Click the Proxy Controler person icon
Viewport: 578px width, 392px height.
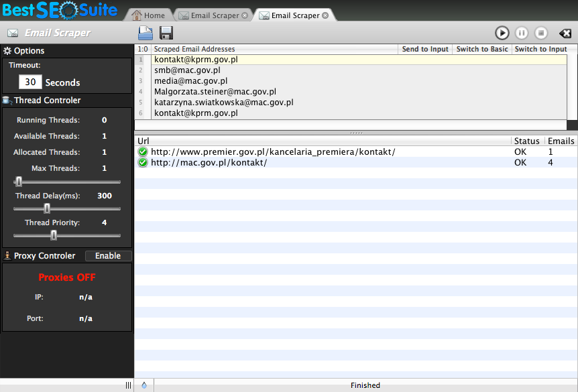pos(7,255)
